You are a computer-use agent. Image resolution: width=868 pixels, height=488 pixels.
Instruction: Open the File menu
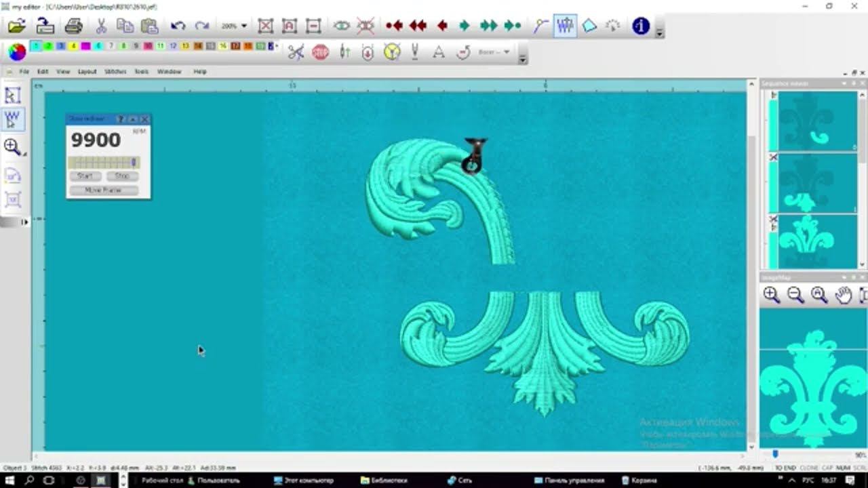coord(24,72)
